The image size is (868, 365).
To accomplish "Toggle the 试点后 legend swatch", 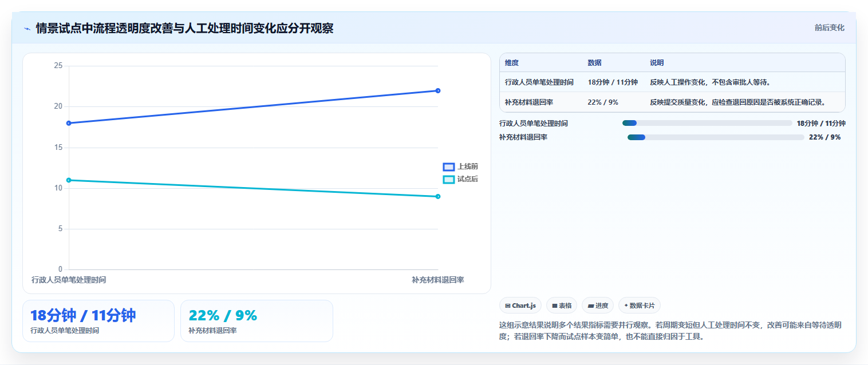I will click(x=448, y=179).
